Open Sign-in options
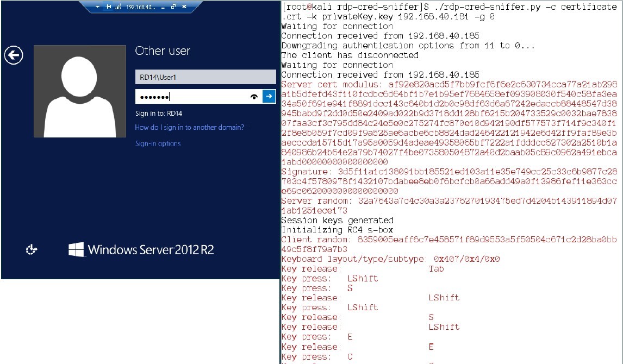 pos(158,143)
